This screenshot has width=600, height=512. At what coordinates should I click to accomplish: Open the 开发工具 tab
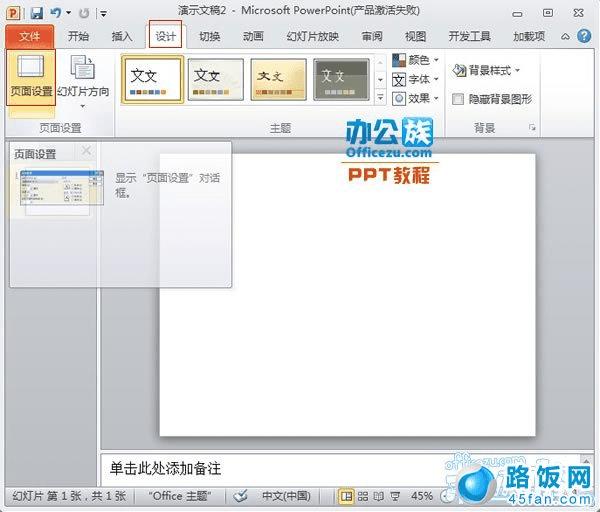(470, 36)
